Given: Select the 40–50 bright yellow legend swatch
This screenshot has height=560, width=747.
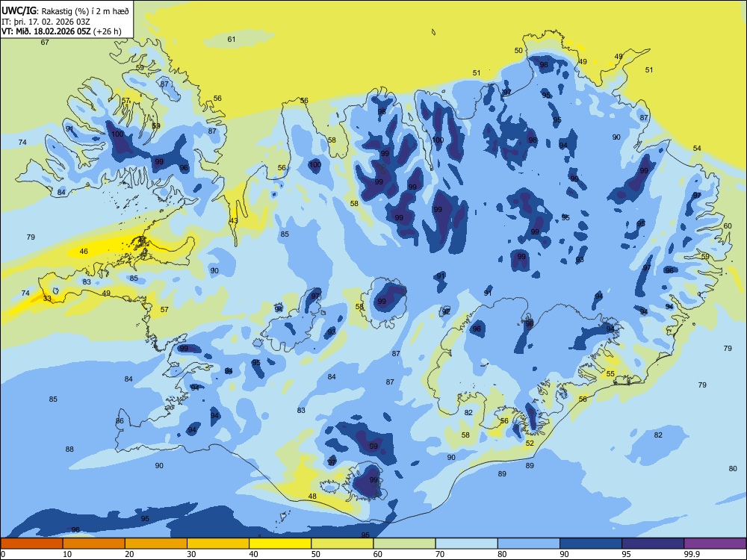Looking at the screenshot, I should (x=280, y=544).
